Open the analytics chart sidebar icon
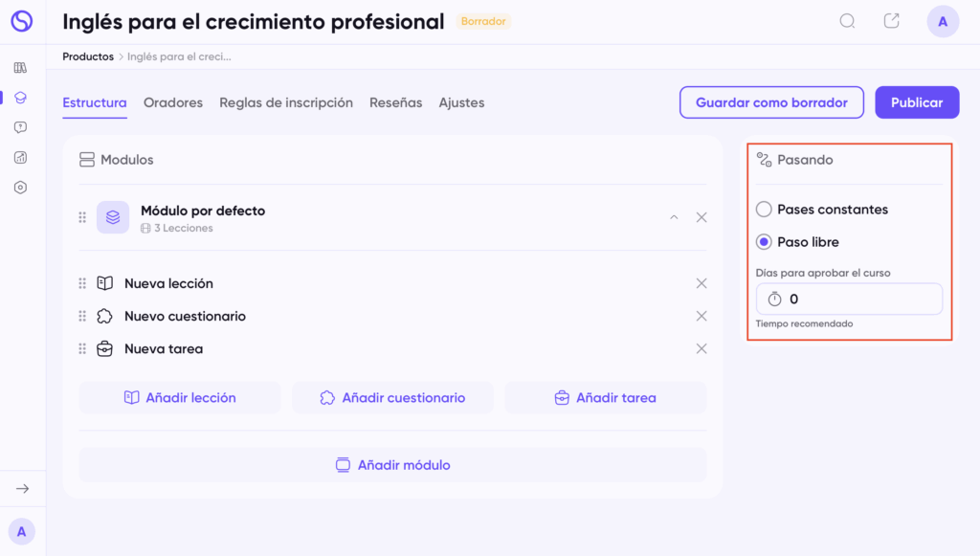Image resolution: width=980 pixels, height=556 pixels. (21, 158)
